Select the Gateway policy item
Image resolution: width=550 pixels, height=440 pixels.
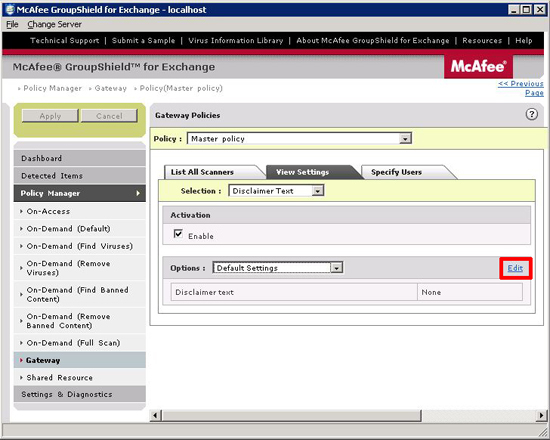(x=80, y=360)
